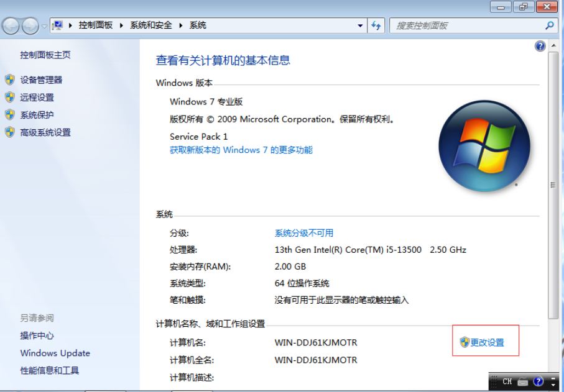This screenshot has width=564, height=392.
Task: Click the 64 位操作系统 system type value
Action: click(x=302, y=283)
